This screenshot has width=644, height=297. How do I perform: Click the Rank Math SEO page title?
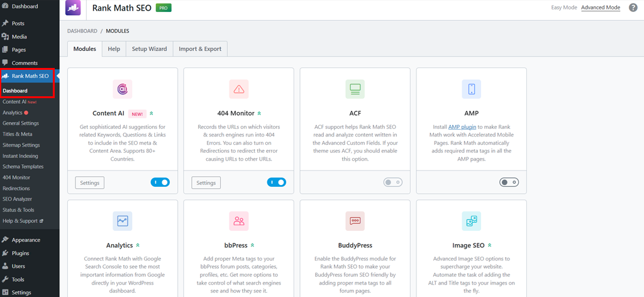coord(122,8)
